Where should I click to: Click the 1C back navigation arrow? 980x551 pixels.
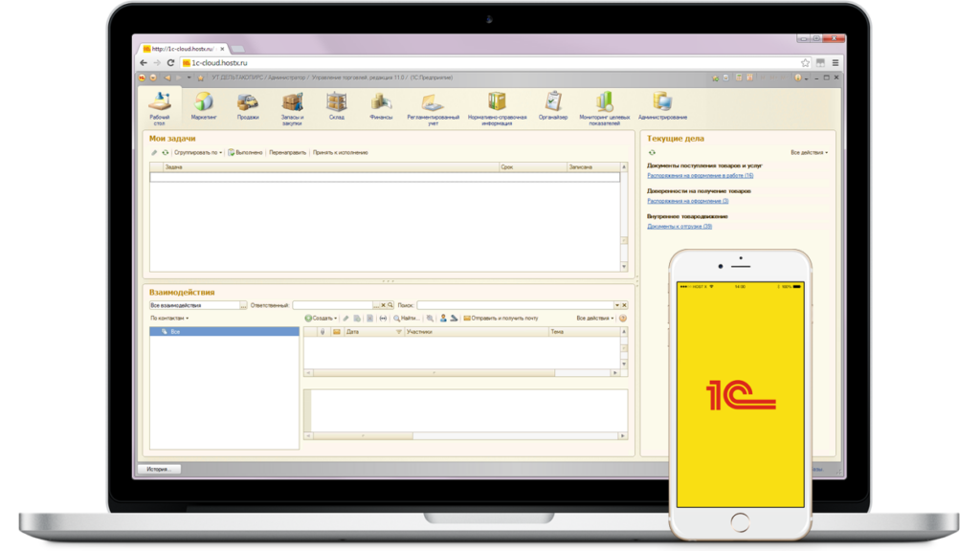[x=167, y=78]
